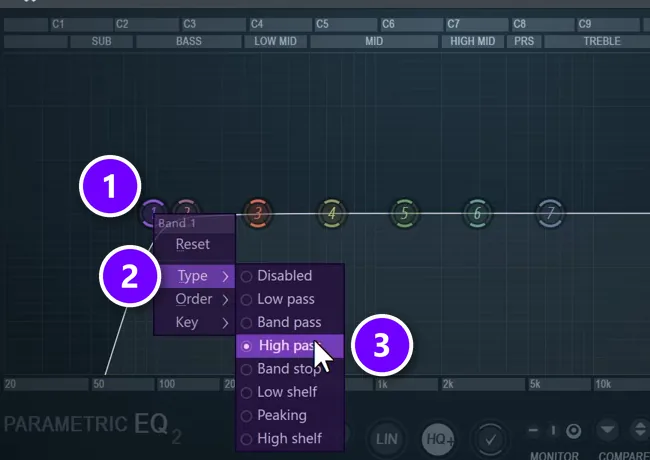Image resolution: width=650 pixels, height=460 pixels.
Task: Click the C8 note marker
Action: click(519, 24)
